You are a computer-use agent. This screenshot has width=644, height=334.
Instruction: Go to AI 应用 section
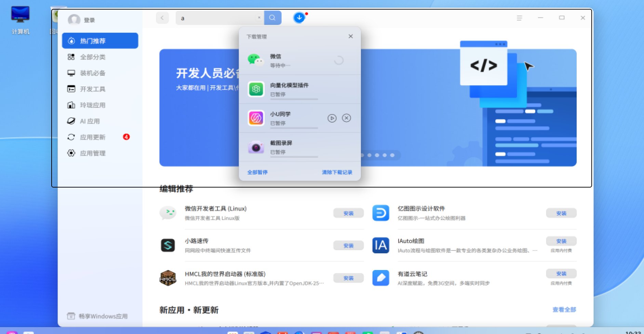pos(100,121)
